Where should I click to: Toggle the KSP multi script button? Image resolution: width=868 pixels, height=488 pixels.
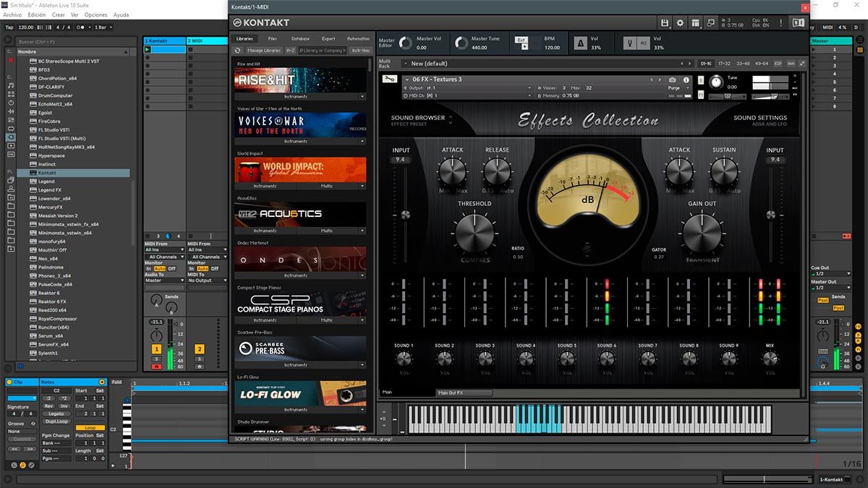click(x=778, y=64)
